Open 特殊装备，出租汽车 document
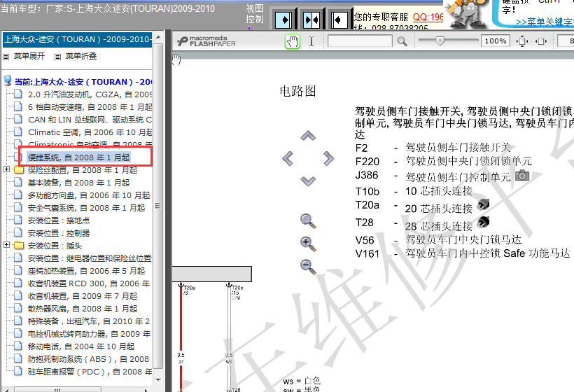 [89, 321]
